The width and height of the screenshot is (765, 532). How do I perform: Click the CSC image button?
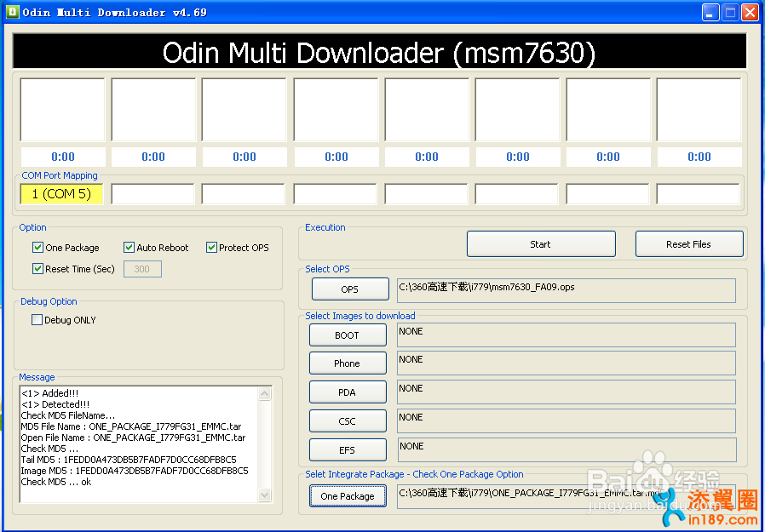tap(348, 420)
